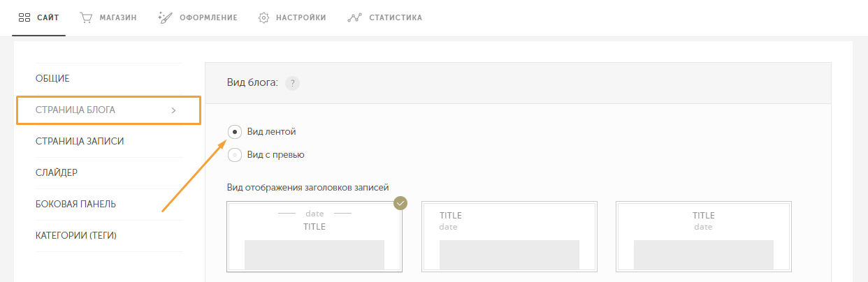
Task: Click the gear icon for НАСТРОЙКИ
Action: (264, 17)
